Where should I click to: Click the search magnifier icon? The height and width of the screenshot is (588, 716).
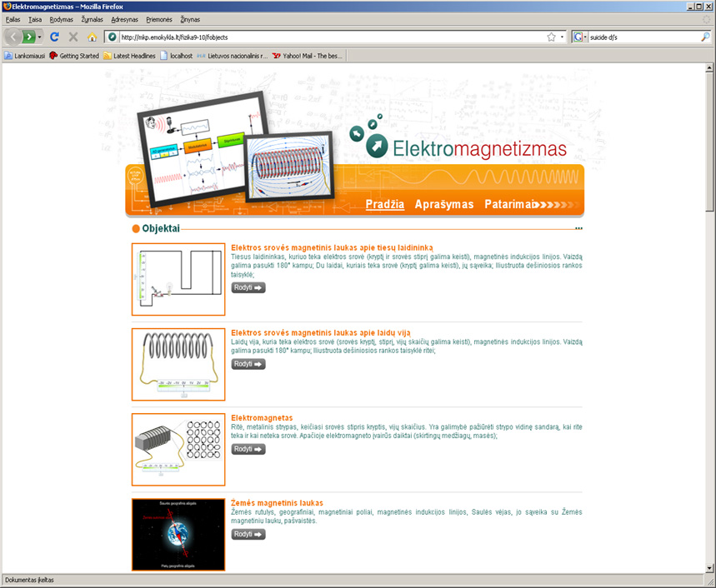[x=705, y=37]
